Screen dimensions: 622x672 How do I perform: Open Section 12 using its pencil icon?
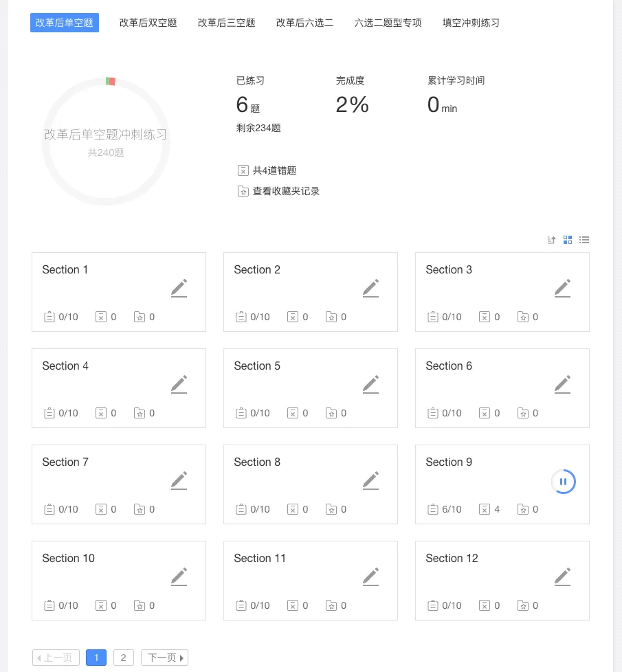coord(562,577)
